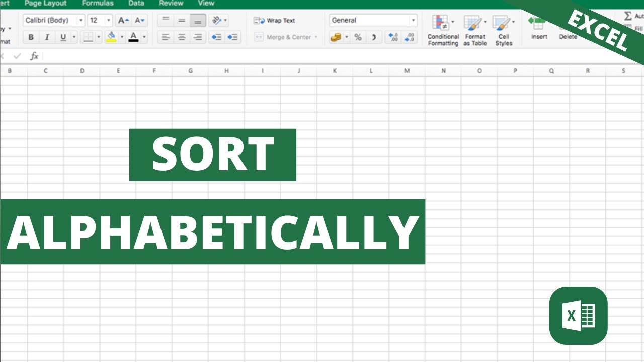This screenshot has width=644, height=362.
Task: Expand the Merge & Center dropdown arrow
Action: [x=316, y=37]
